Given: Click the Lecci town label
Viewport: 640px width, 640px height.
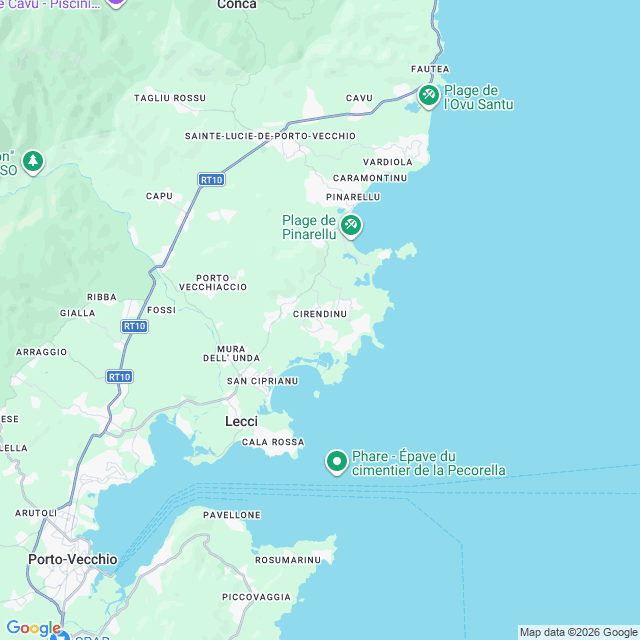Looking at the screenshot, I should click(x=241, y=421).
